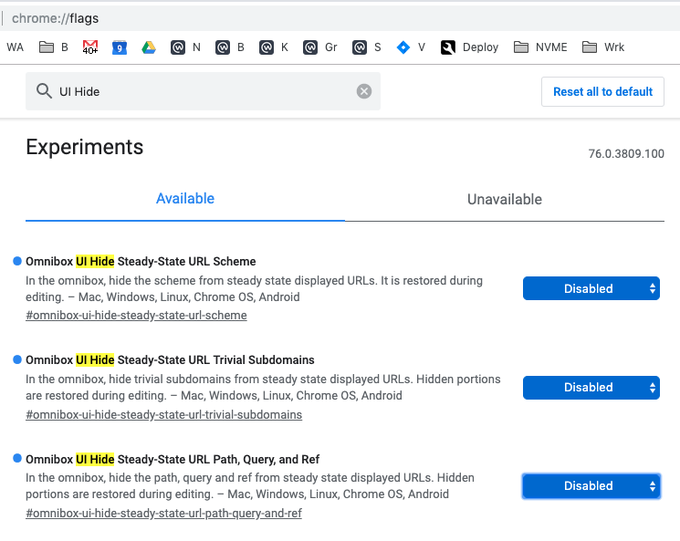Open the bookmark labeled Gr
The image size is (680, 541).
pos(320,47)
